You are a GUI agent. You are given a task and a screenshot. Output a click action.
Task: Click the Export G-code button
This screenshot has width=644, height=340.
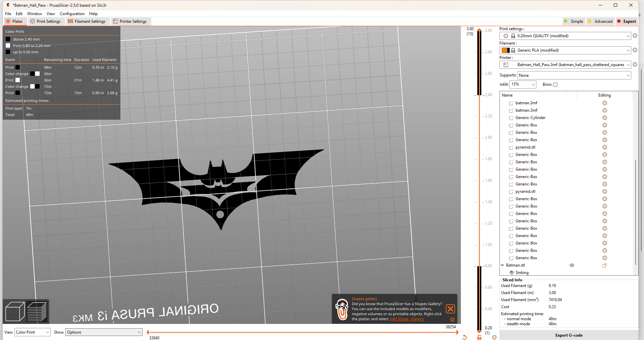coord(569,335)
